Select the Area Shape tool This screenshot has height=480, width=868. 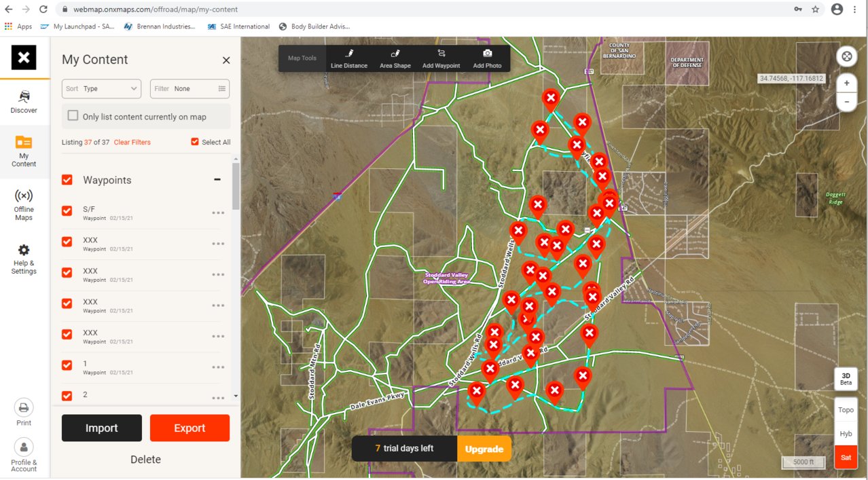point(395,58)
